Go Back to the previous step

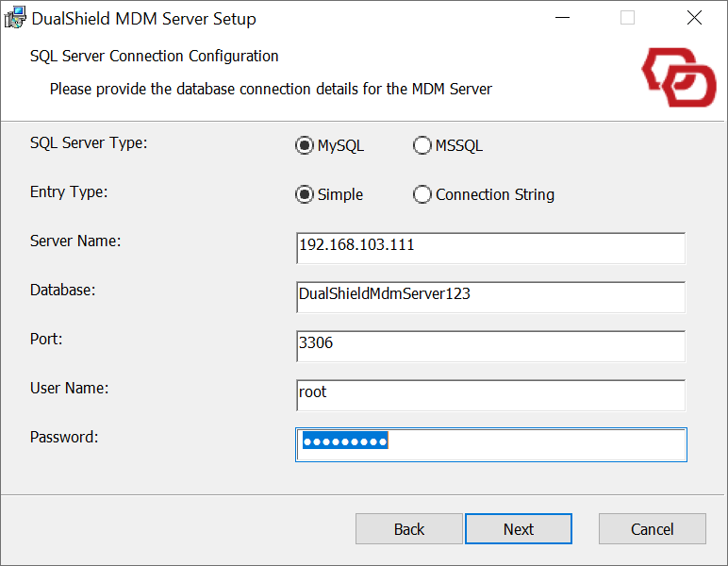(409, 529)
